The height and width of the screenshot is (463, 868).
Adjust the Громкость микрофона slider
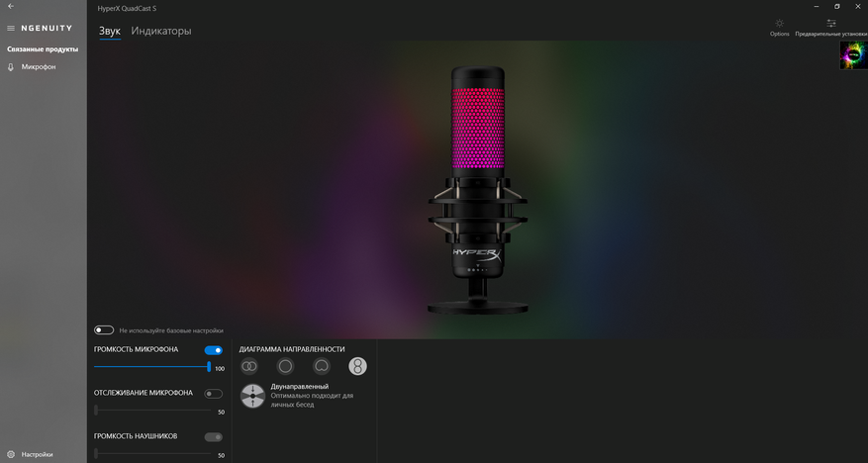152,366
